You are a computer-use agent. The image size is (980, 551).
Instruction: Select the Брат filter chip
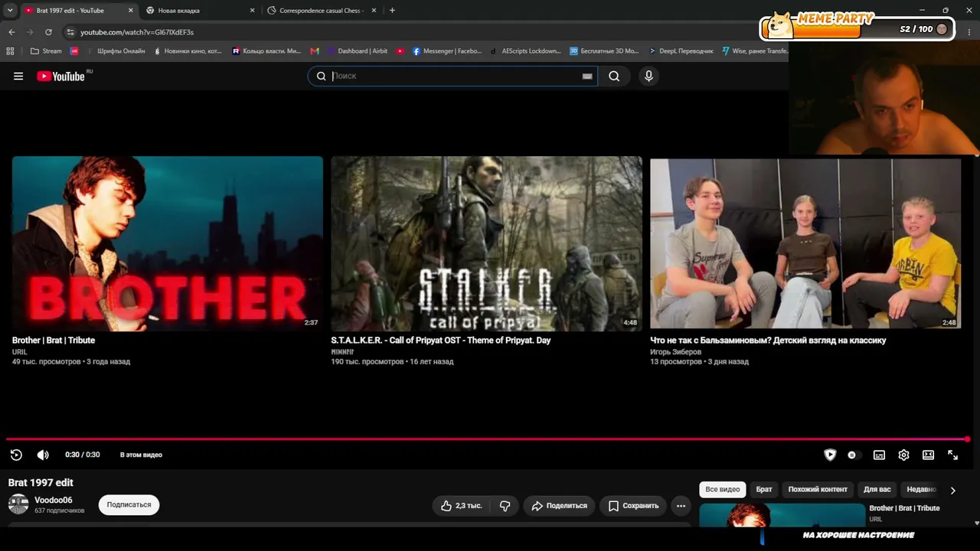coord(764,490)
